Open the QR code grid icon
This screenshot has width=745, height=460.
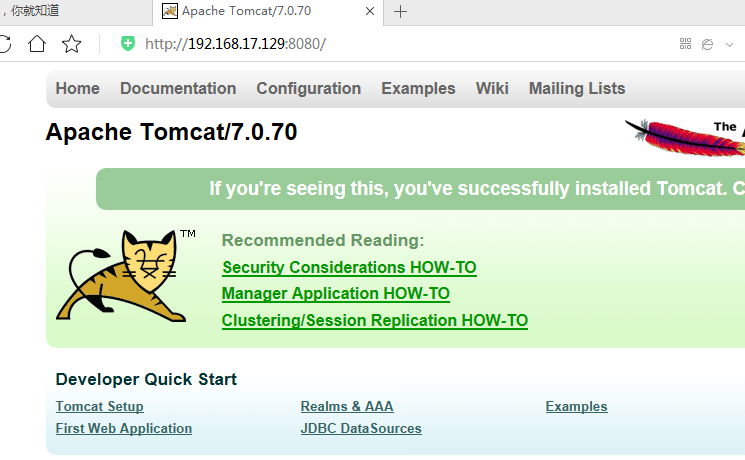(x=685, y=44)
